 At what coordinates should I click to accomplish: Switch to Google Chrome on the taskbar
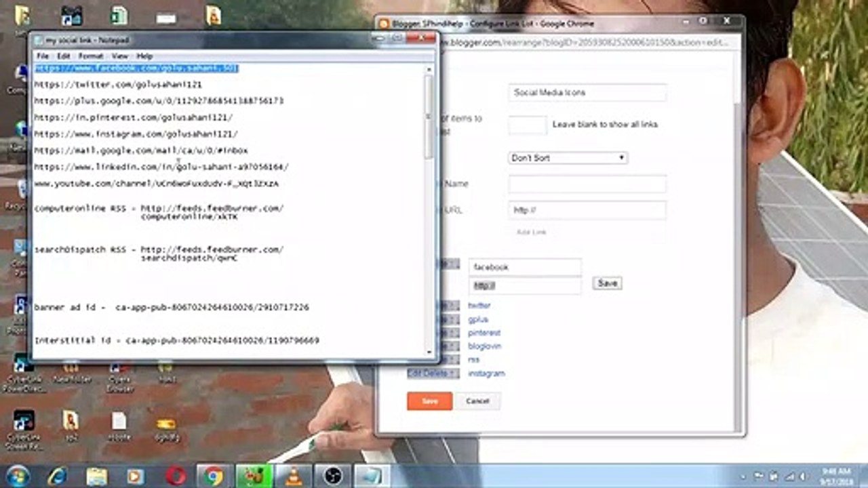[x=214, y=476]
